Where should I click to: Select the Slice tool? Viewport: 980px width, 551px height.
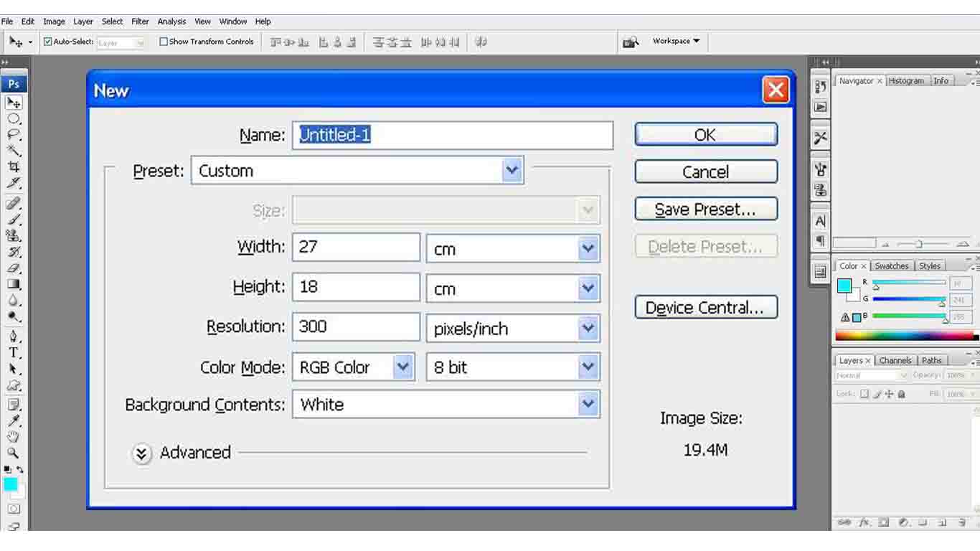14,182
